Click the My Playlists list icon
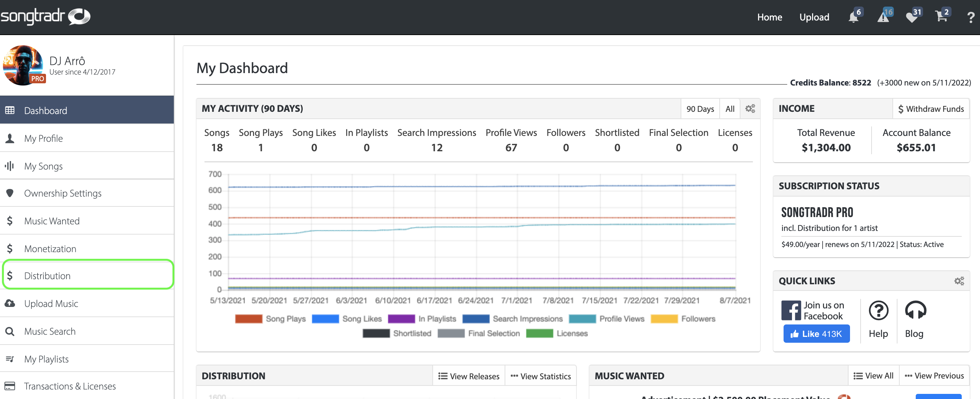 click(x=10, y=359)
